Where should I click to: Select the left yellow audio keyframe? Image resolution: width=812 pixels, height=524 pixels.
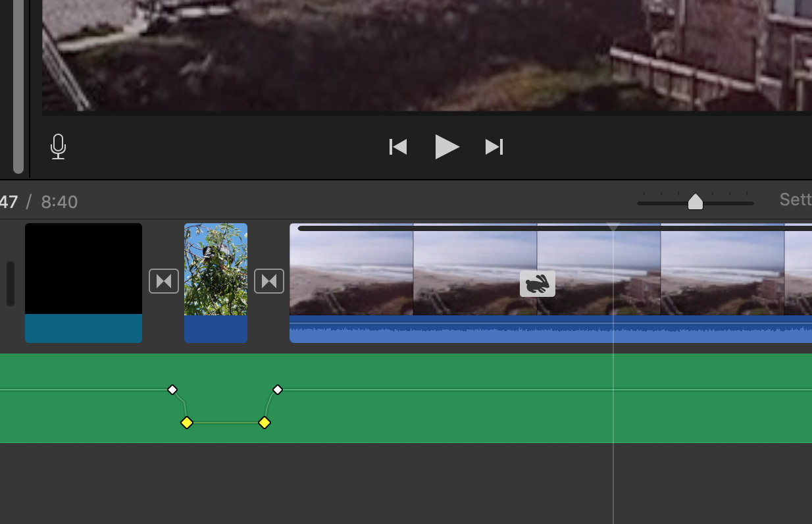[187, 423]
